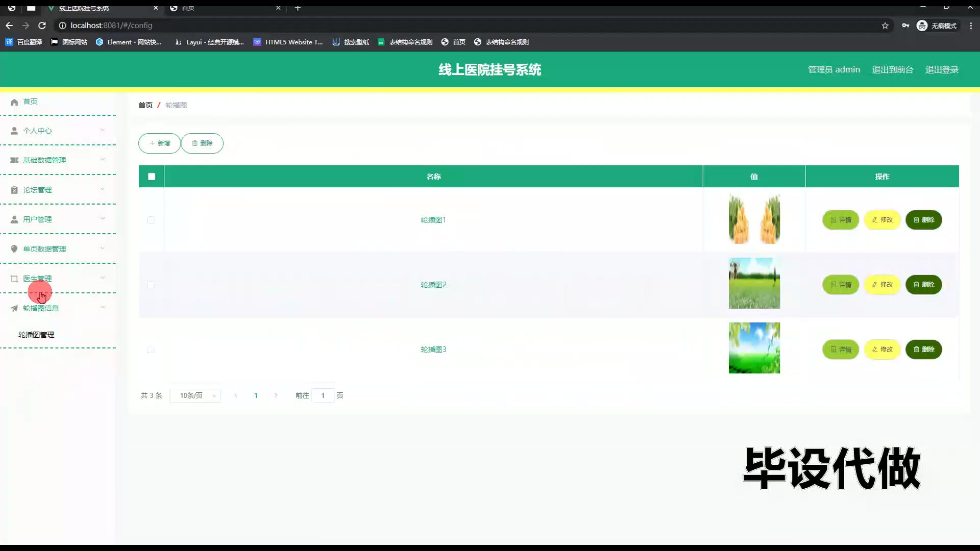Image resolution: width=980 pixels, height=551 pixels.
Task: Click the 新增 add button
Action: [160, 143]
